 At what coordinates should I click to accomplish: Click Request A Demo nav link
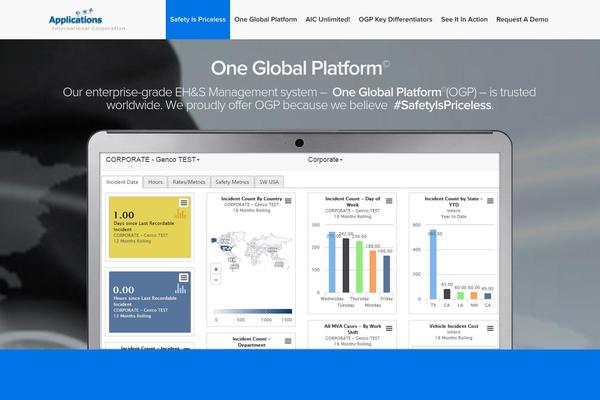[522, 20]
